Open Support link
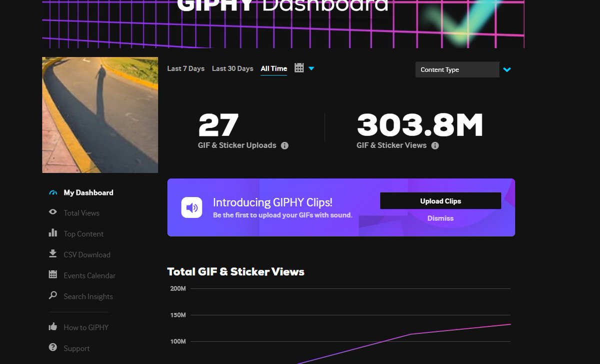Image resolution: width=600 pixels, height=364 pixels. (x=76, y=348)
